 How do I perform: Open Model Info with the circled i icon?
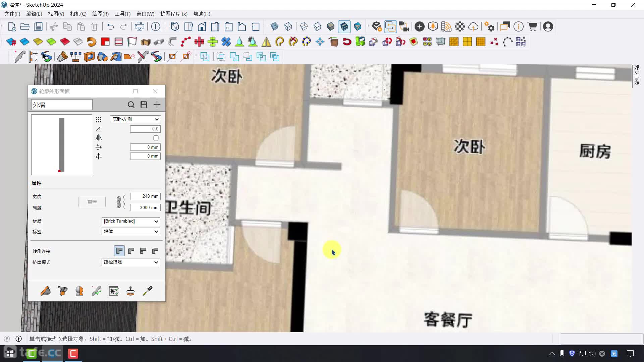click(156, 26)
